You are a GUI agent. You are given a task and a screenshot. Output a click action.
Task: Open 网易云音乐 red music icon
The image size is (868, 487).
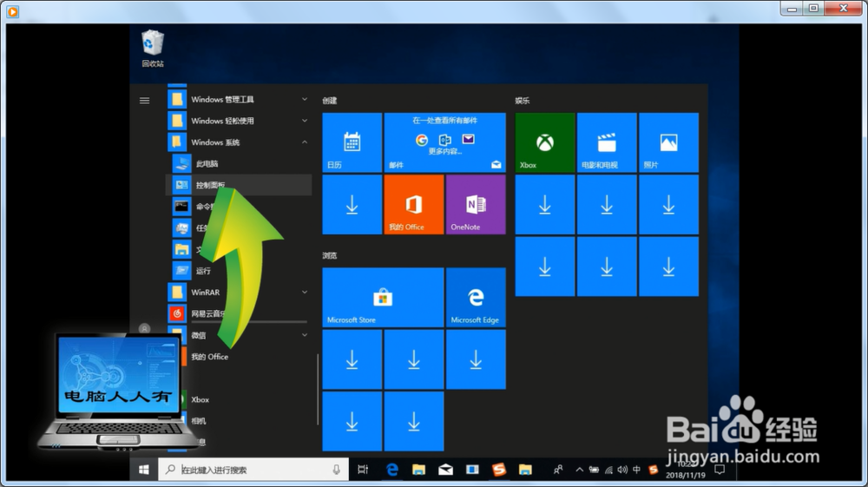(177, 313)
